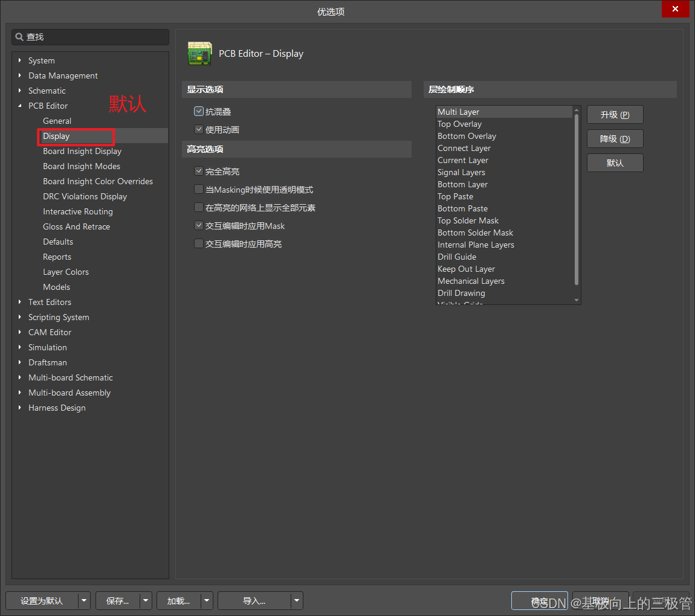Screen dimensions: 695x616
Task: Enable 交互编辑时应用高亮 checkbox
Action: 199,243
